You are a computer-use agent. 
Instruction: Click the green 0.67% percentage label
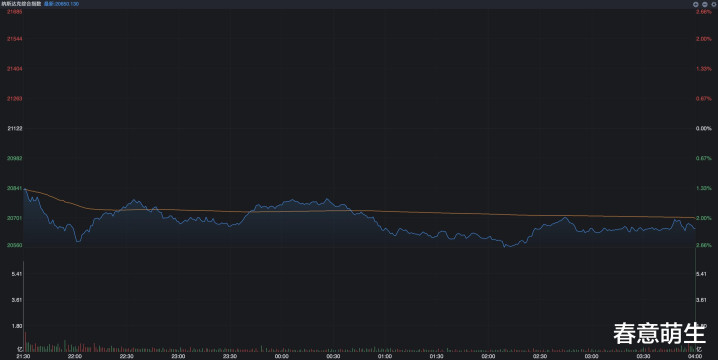(x=704, y=158)
